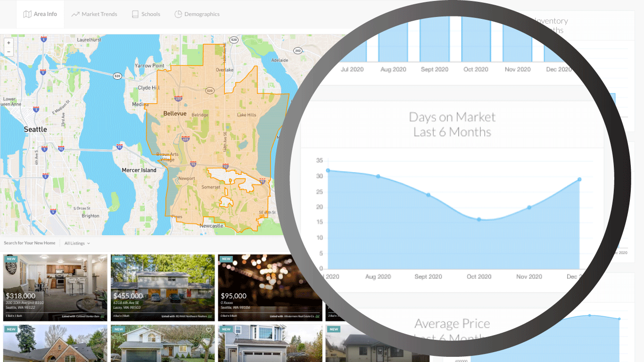This screenshot has width=644, height=362.
Task: Click the Medina map label
Action: pyautogui.click(x=140, y=104)
